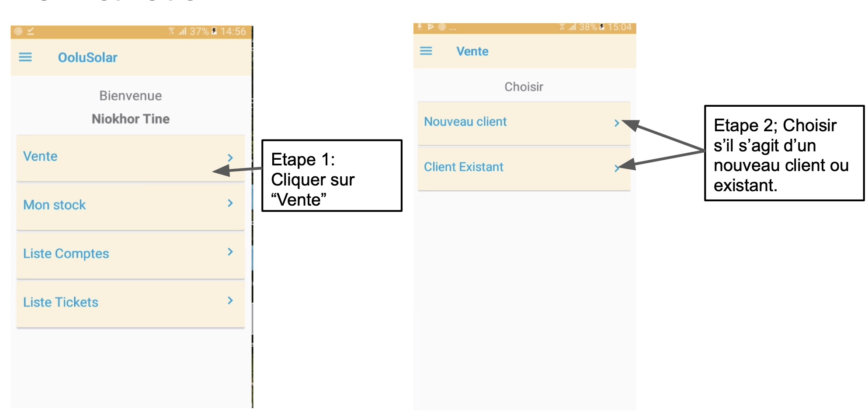Tap the Vente menu item

click(x=131, y=158)
